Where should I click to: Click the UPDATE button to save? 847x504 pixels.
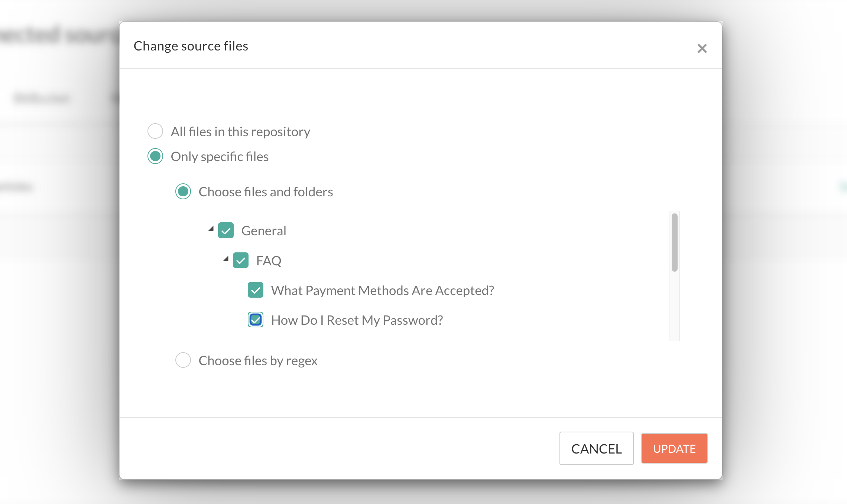click(674, 448)
